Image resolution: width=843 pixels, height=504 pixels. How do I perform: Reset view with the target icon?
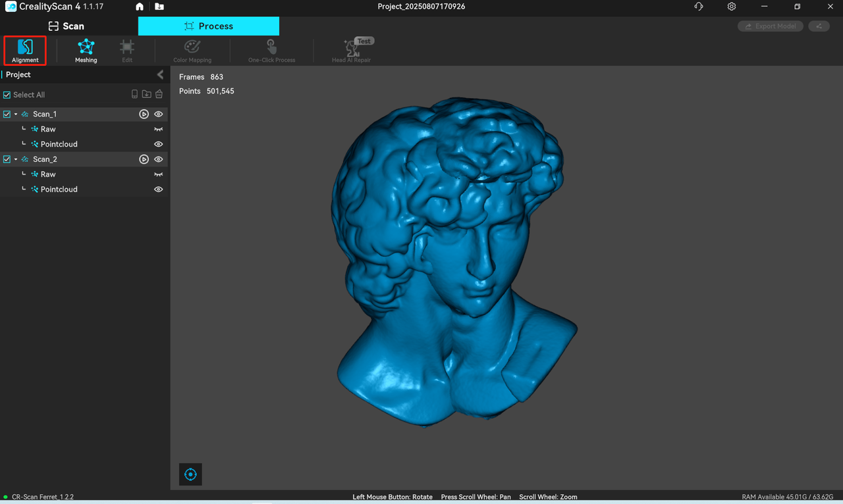190,474
